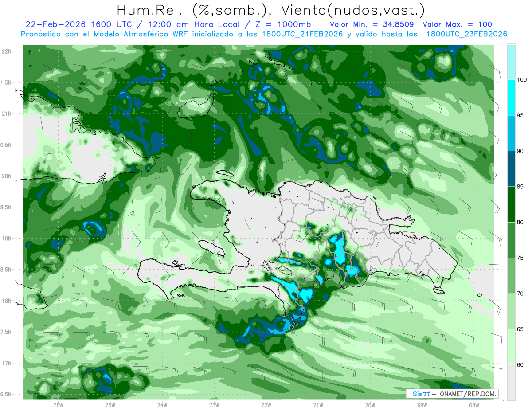Click the '75W' longitude label
Viewport: 532px width, 411px height.
click(x=110, y=405)
